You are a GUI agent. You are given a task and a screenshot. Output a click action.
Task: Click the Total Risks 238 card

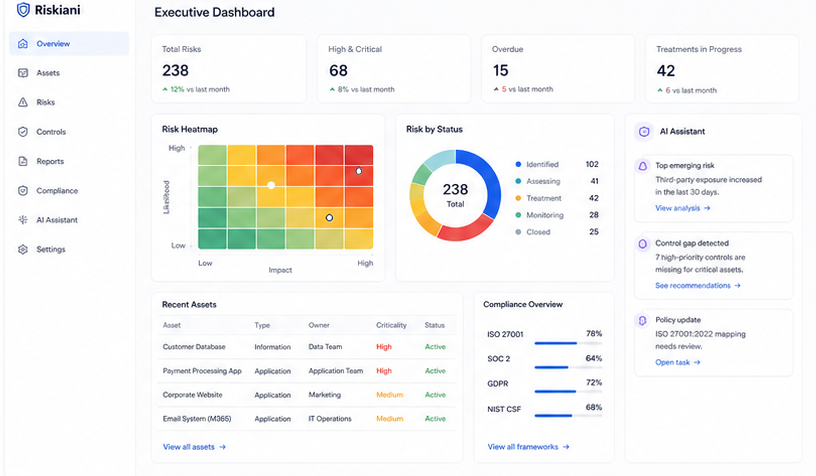click(x=228, y=69)
